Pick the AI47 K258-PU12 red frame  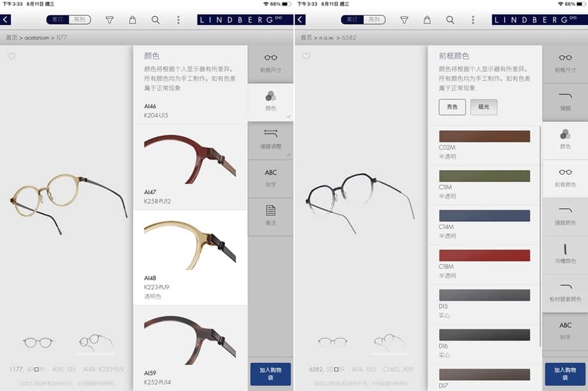pyautogui.click(x=190, y=167)
